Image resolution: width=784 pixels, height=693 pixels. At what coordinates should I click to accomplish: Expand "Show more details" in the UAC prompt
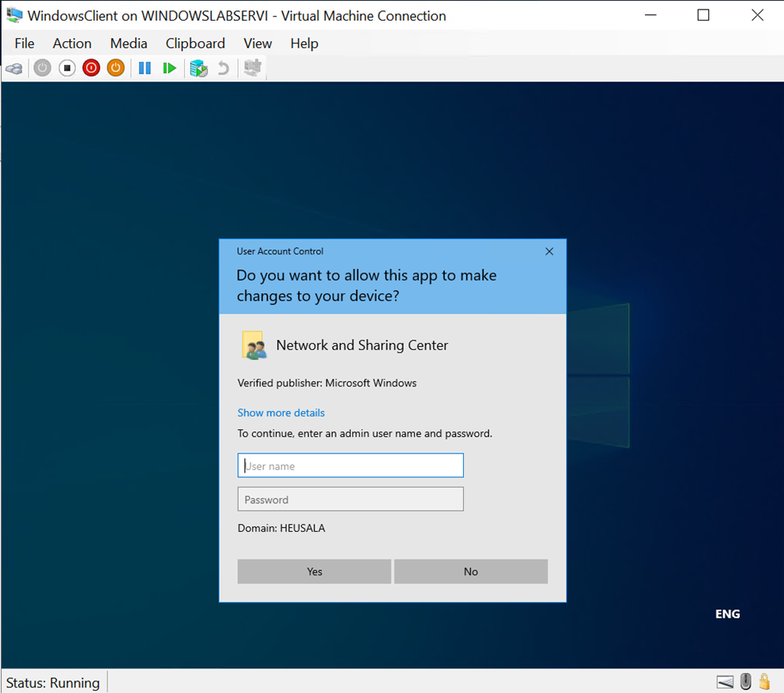point(281,412)
